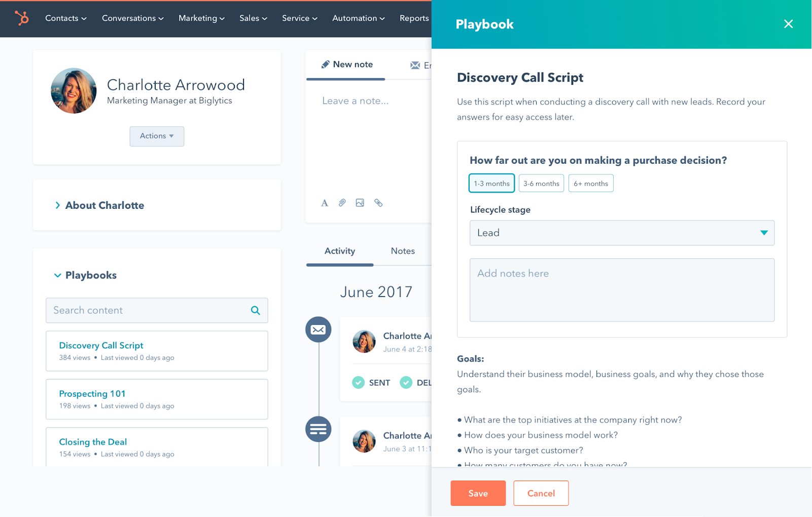The height and width of the screenshot is (517, 812).
Task: Open the Closing the Deal playbook
Action: (157, 447)
